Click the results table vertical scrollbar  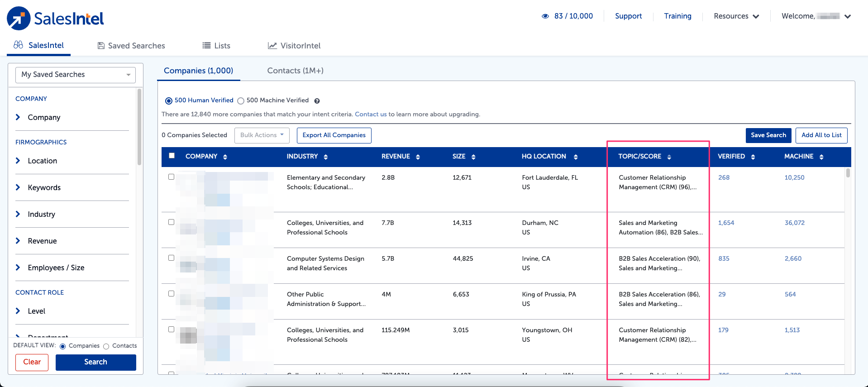point(848,173)
